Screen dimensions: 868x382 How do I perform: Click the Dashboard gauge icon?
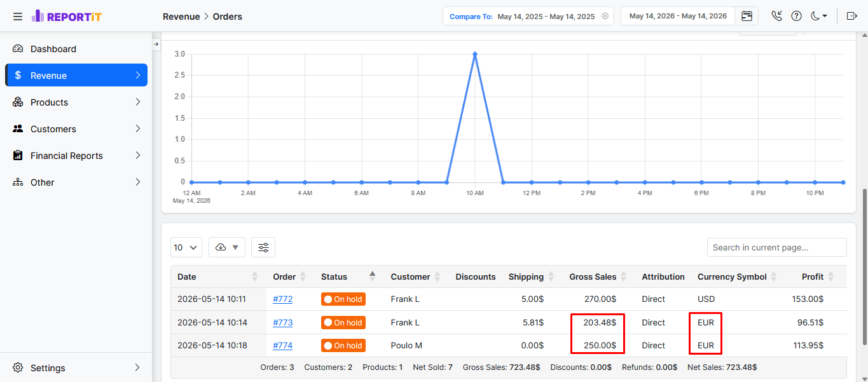click(x=18, y=49)
